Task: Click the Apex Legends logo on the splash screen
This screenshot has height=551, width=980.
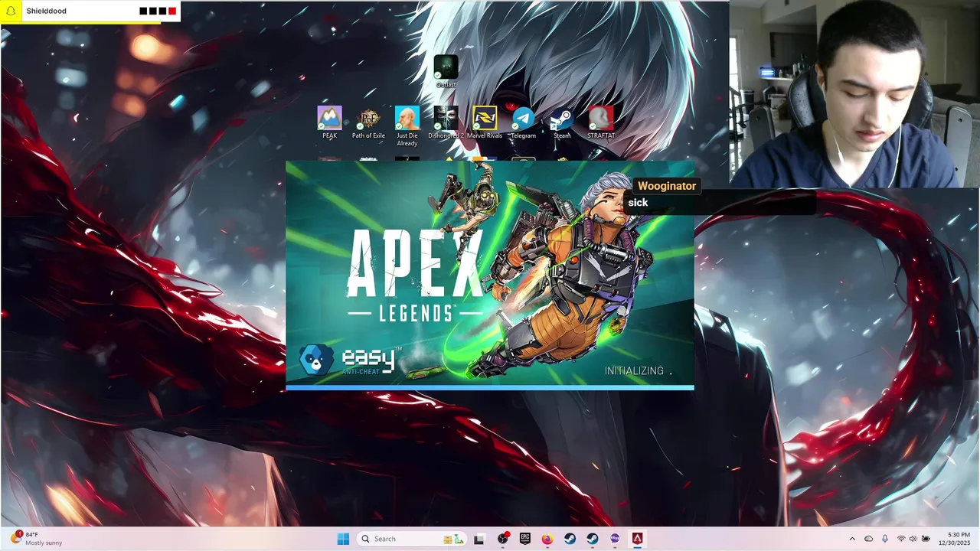Action: [416, 274]
